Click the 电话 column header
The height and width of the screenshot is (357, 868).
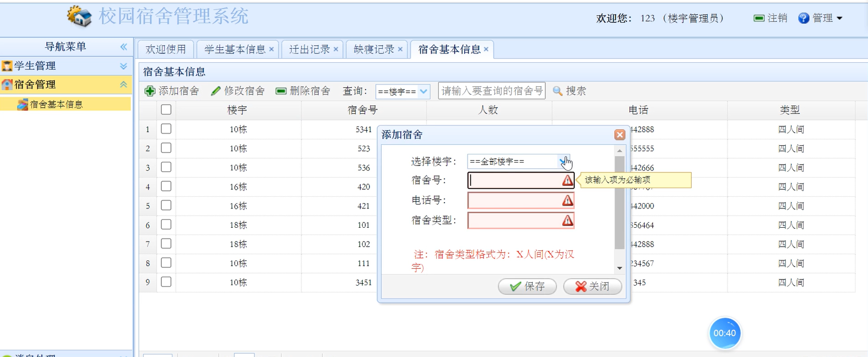click(639, 110)
